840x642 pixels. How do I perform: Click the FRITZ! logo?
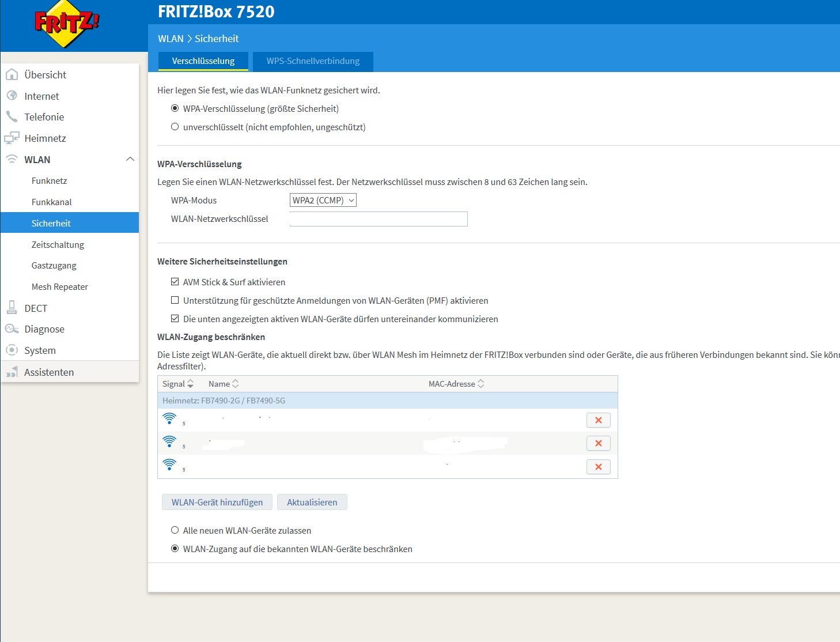point(67,24)
